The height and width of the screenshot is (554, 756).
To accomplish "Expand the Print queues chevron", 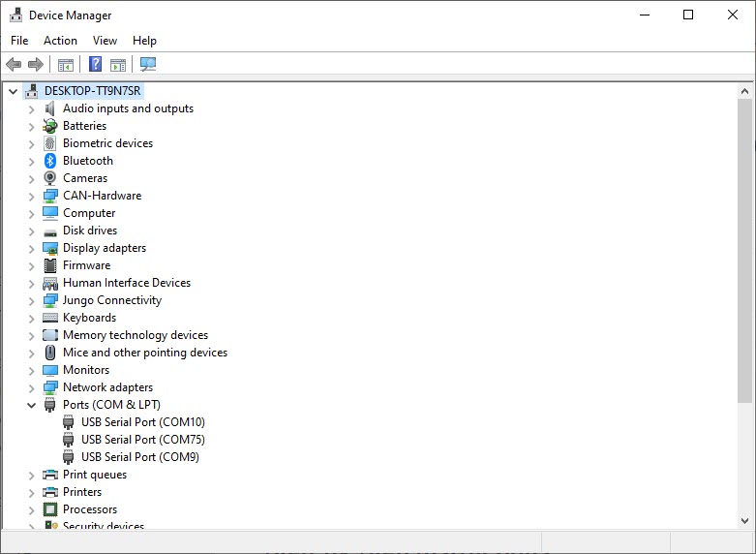I will coord(31,476).
